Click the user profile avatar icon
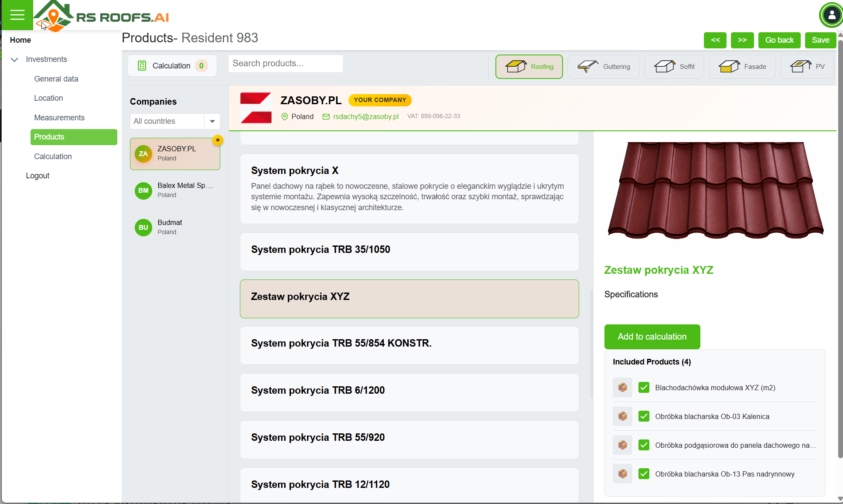The width and height of the screenshot is (843, 504). coord(831,15)
